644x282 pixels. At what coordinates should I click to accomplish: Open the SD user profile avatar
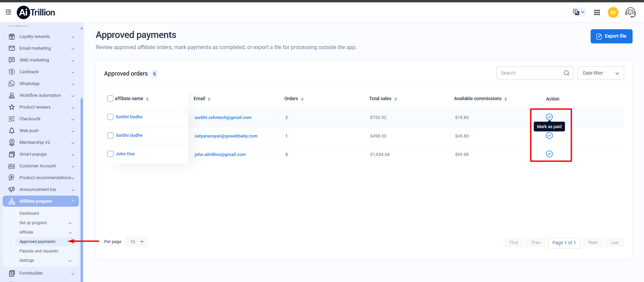coord(613,12)
